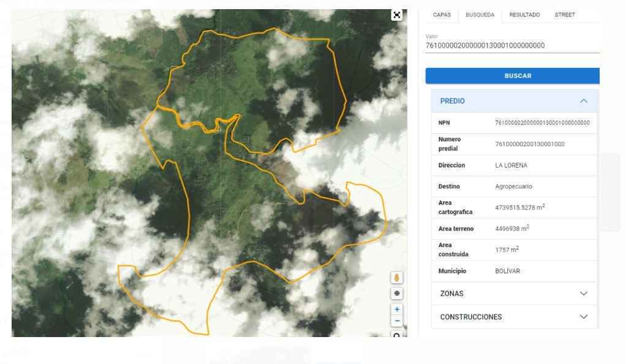Switch to the CAPAS tab

point(442,15)
